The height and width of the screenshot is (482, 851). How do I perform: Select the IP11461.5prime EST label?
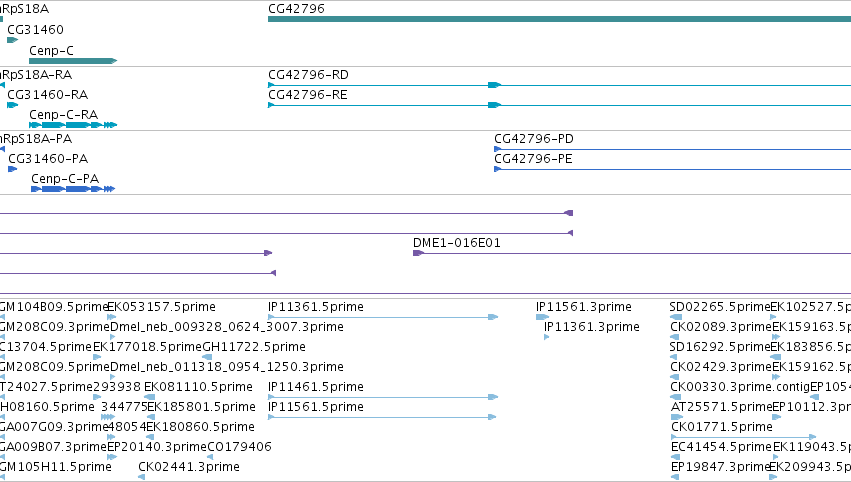coord(316,386)
